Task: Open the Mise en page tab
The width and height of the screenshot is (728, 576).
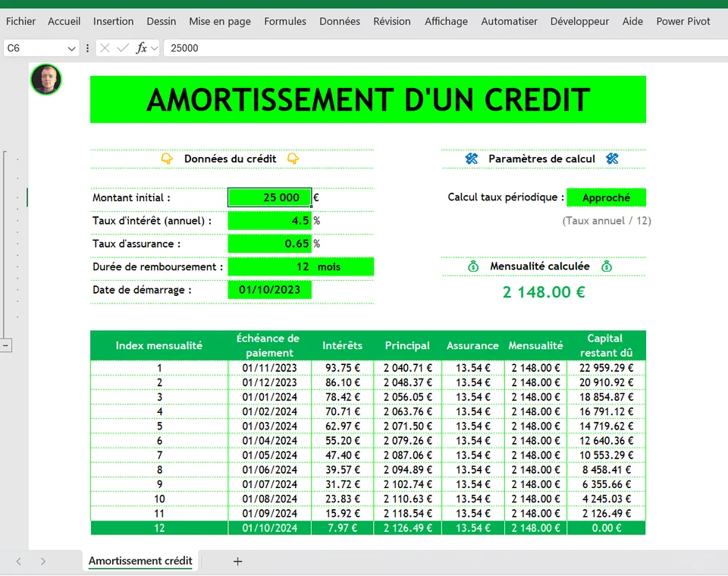Action: click(220, 21)
